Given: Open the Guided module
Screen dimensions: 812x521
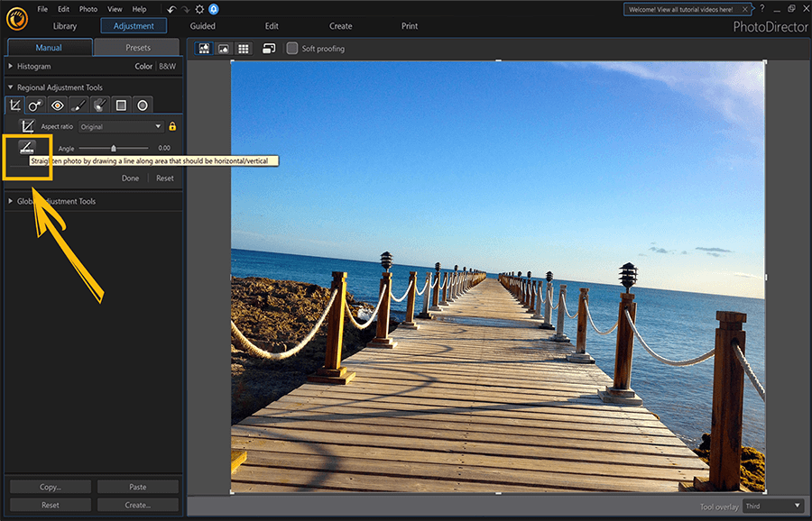Looking at the screenshot, I should coord(202,25).
